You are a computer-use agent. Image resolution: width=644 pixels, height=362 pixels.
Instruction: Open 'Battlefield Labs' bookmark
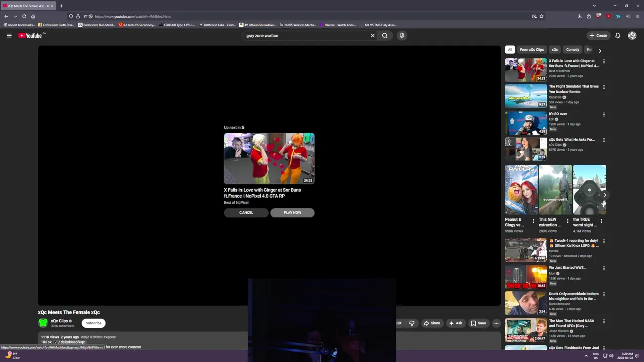pyautogui.click(x=217, y=25)
